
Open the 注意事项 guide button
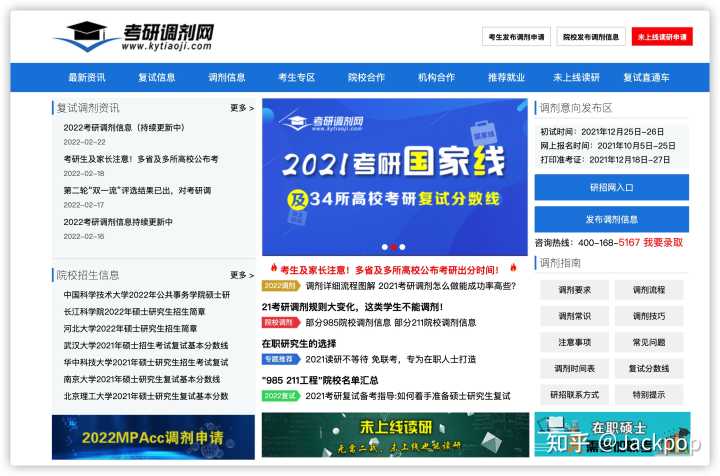point(574,342)
